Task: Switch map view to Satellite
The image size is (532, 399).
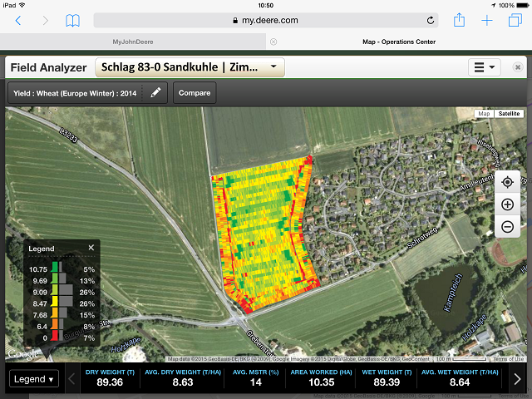Action: pyautogui.click(x=509, y=114)
